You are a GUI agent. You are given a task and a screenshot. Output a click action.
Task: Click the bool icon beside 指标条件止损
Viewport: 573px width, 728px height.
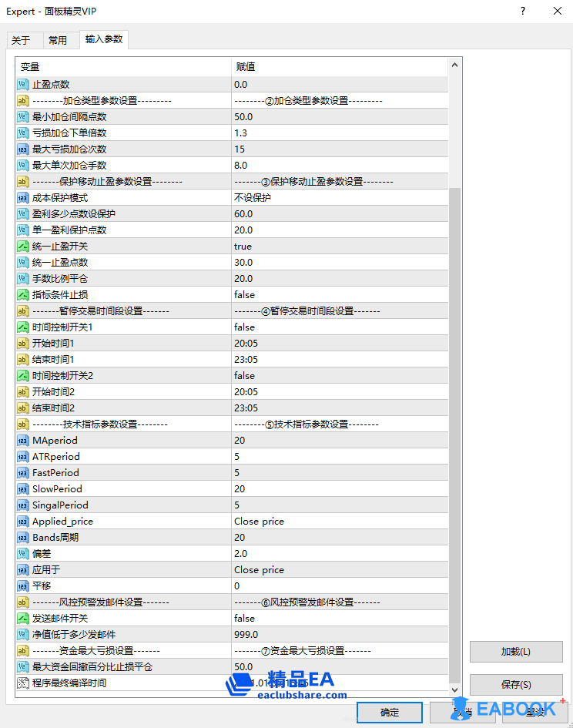[x=23, y=295]
